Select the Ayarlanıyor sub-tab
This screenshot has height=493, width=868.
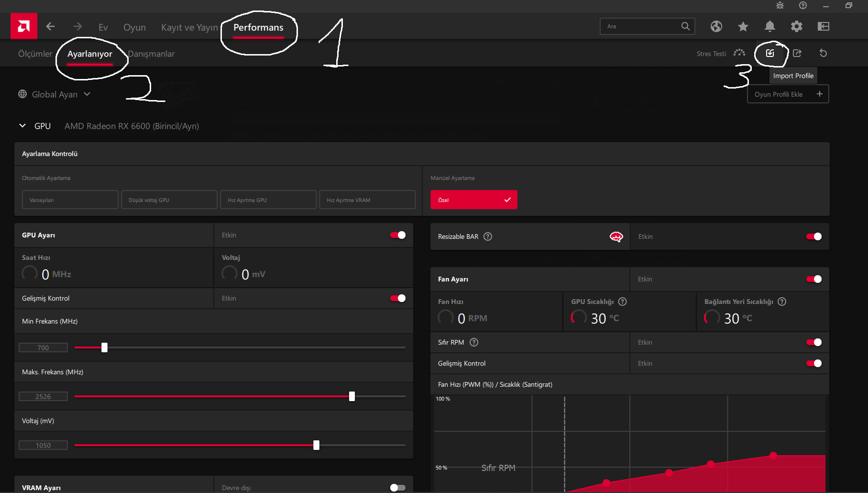coord(90,54)
